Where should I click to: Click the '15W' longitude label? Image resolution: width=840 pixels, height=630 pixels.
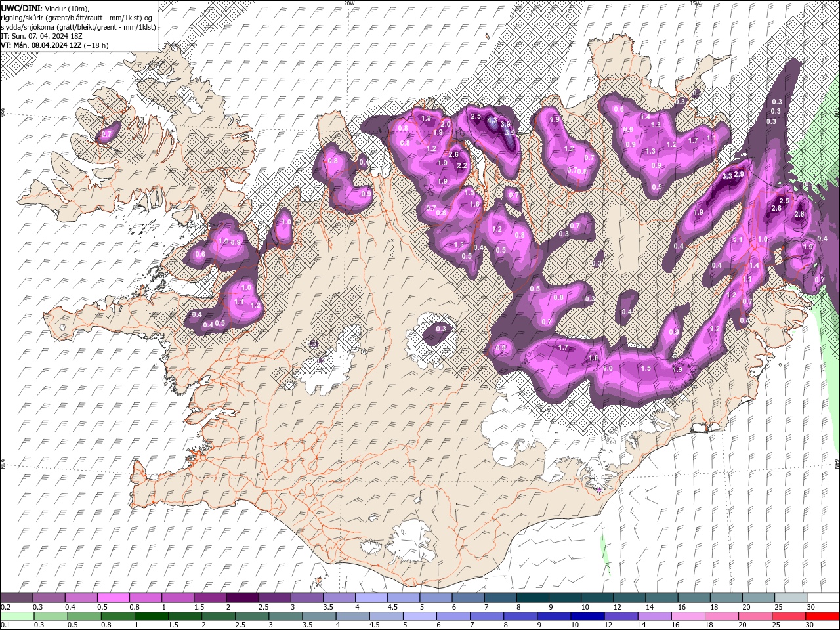(695, 3)
